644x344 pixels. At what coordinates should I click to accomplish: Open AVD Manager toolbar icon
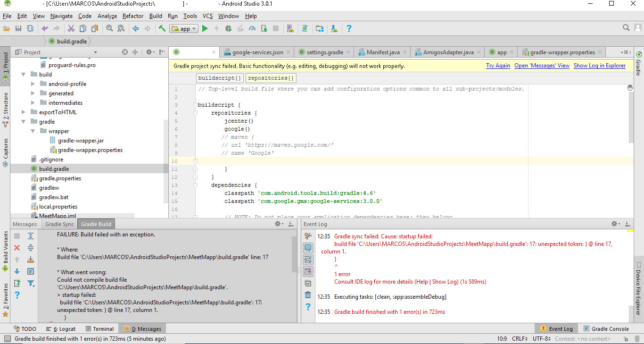[290, 29]
